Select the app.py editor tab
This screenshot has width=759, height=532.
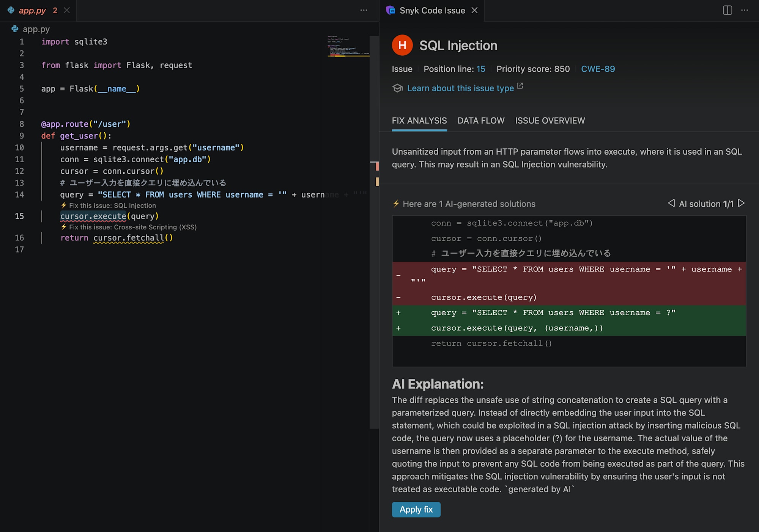[38, 10]
